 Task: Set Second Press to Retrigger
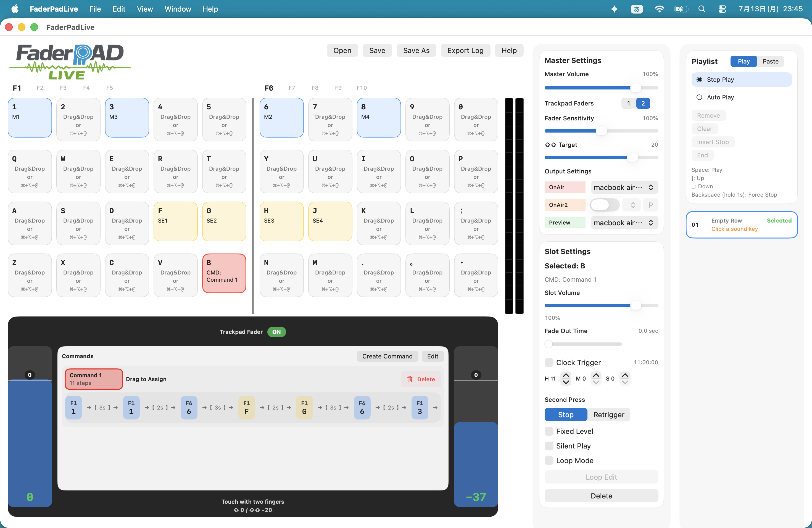point(609,415)
